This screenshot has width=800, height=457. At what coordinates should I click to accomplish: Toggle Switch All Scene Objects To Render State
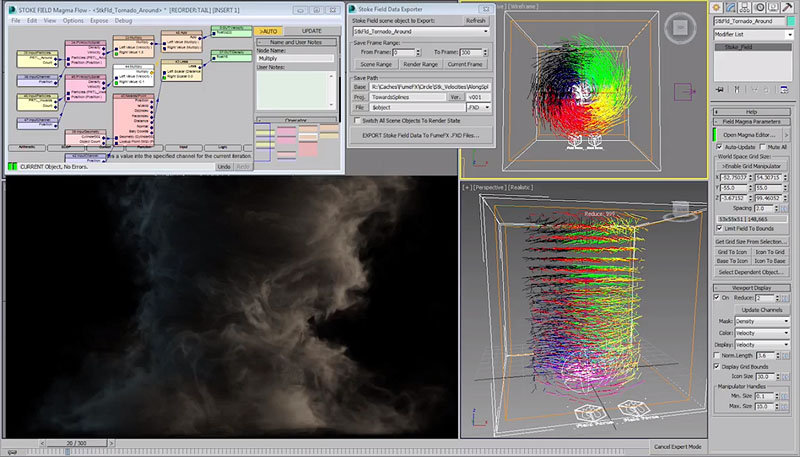click(356, 120)
